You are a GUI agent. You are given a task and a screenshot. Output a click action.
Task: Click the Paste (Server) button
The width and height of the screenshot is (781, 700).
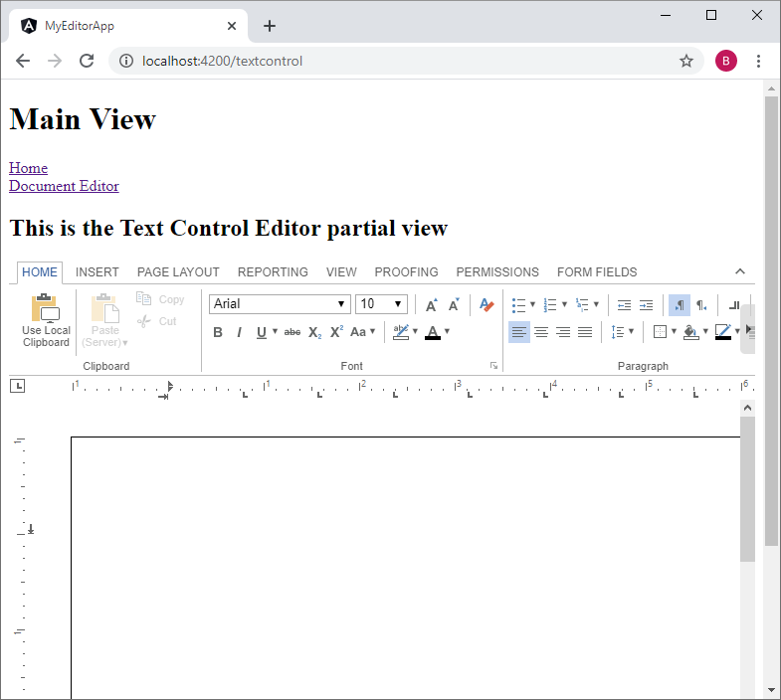click(105, 319)
